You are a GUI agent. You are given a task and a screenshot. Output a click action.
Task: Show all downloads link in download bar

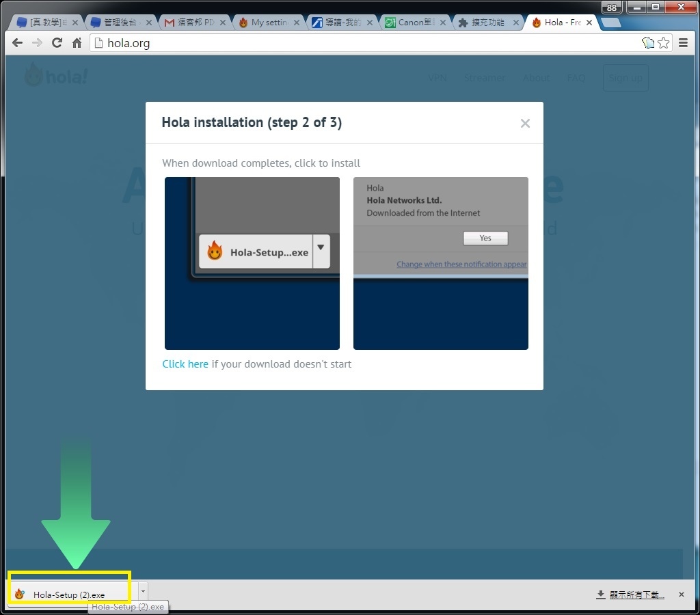[630, 594]
